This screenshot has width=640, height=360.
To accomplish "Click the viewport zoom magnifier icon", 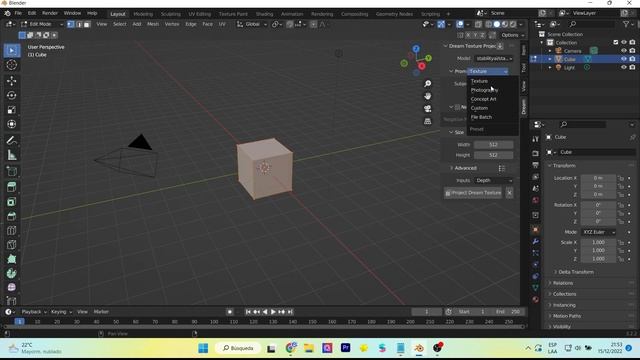I will point(427,84).
